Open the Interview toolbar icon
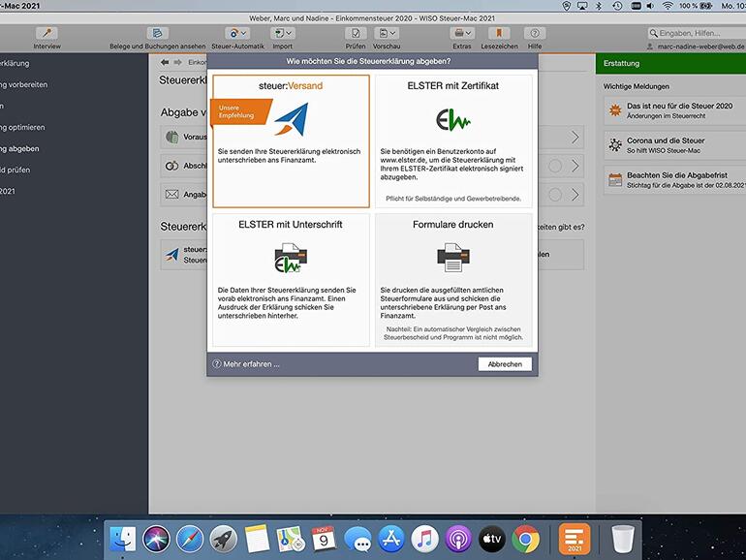The width and height of the screenshot is (746, 560). (47, 34)
